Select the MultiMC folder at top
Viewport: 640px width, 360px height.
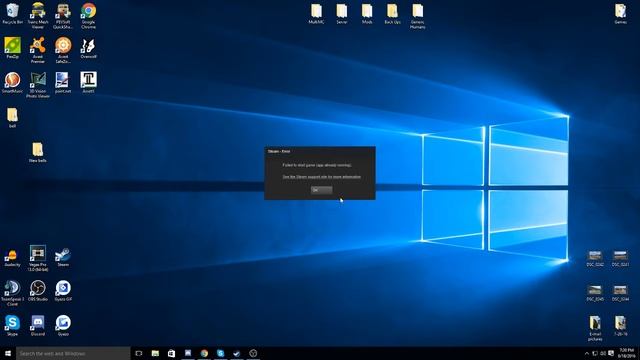point(316,14)
